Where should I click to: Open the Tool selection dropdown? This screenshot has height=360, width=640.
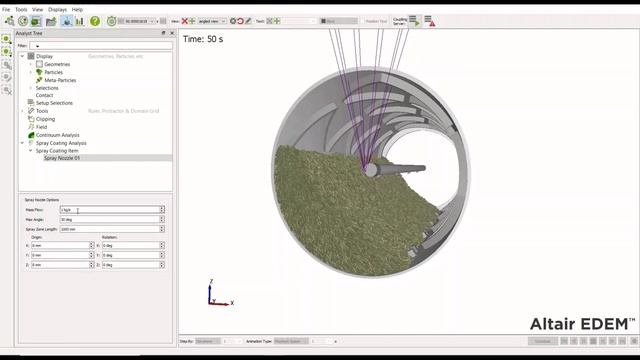point(300,21)
